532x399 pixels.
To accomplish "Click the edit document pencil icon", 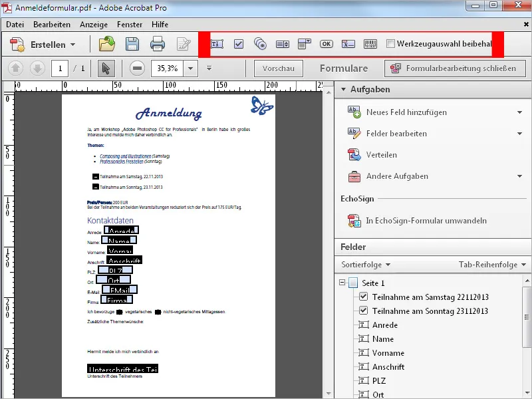I will (184, 44).
